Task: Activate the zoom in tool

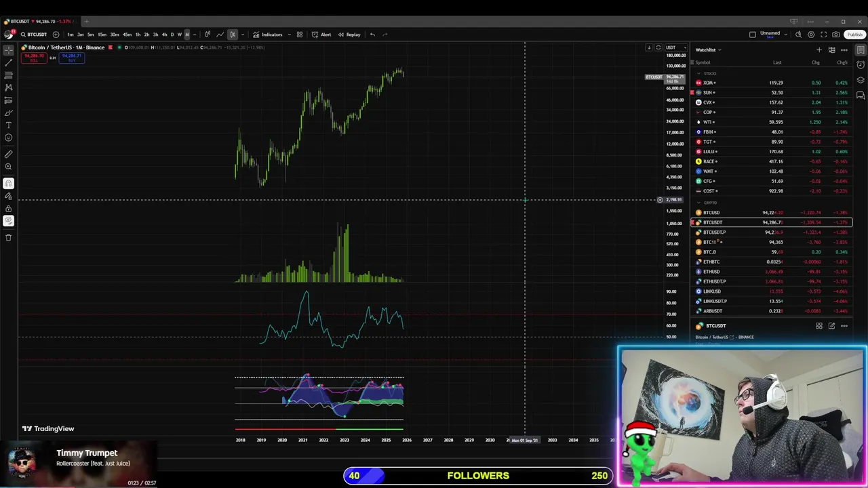Action: pos(8,167)
